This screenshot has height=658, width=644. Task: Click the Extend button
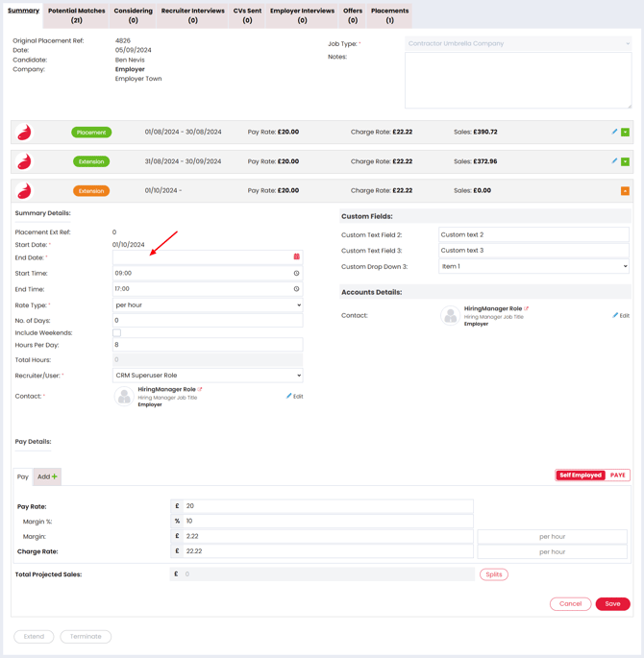34,637
